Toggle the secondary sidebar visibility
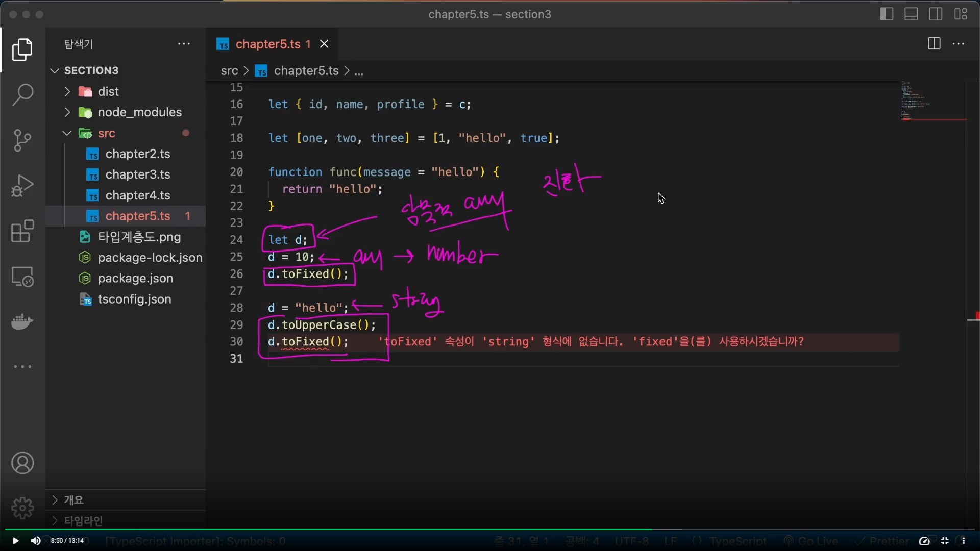The width and height of the screenshot is (980, 551). (x=936, y=14)
